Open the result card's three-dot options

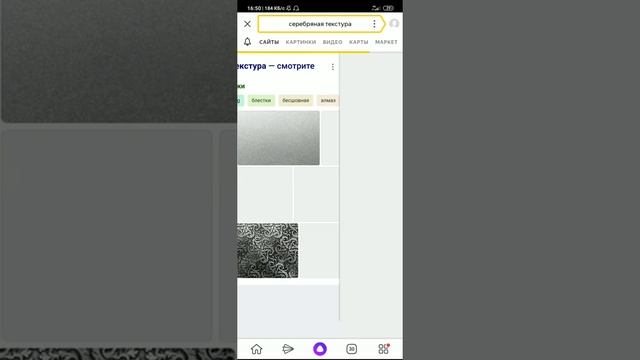click(x=333, y=67)
